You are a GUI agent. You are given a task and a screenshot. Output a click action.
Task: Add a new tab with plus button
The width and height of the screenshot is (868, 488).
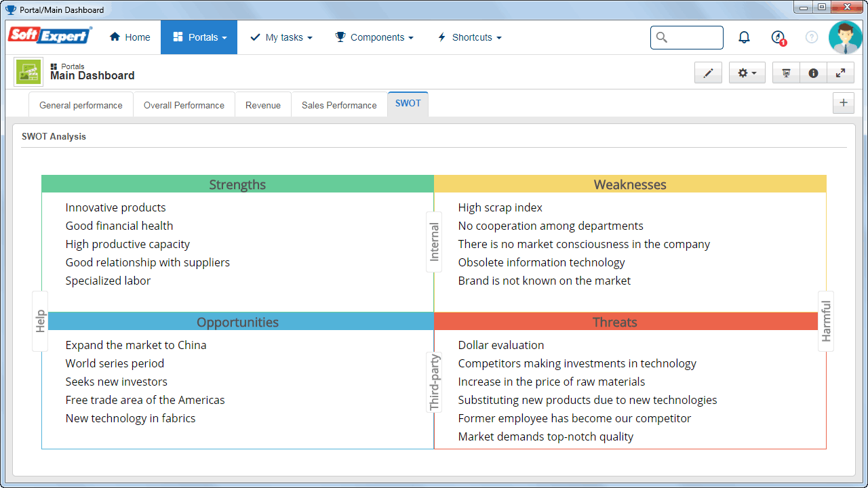click(844, 103)
